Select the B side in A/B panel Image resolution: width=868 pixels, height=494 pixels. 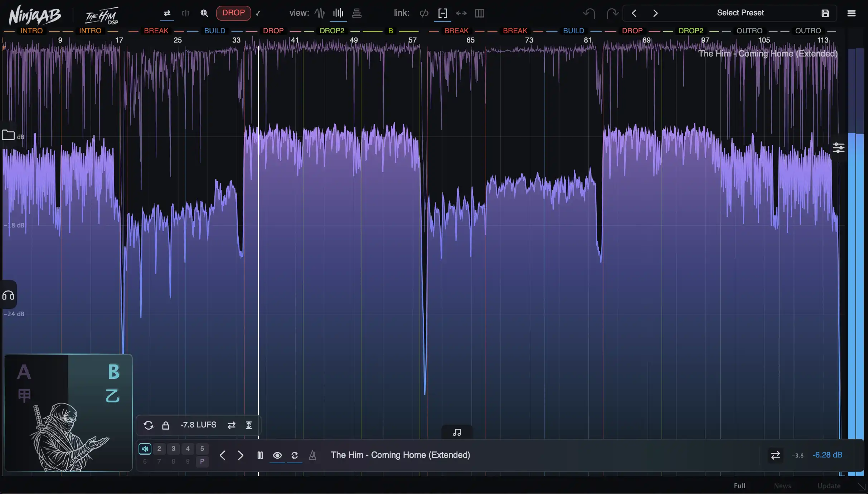tap(113, 372)
